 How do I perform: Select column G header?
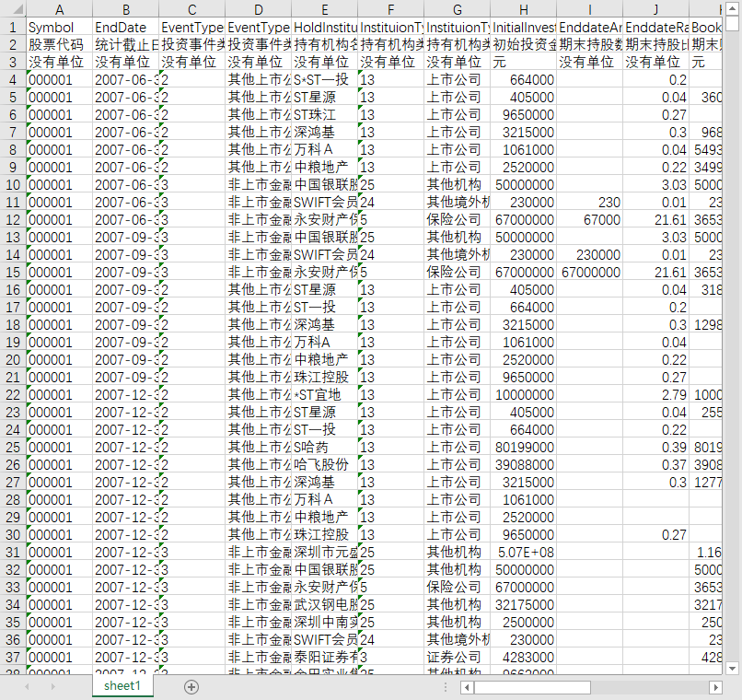click(457, 9)
